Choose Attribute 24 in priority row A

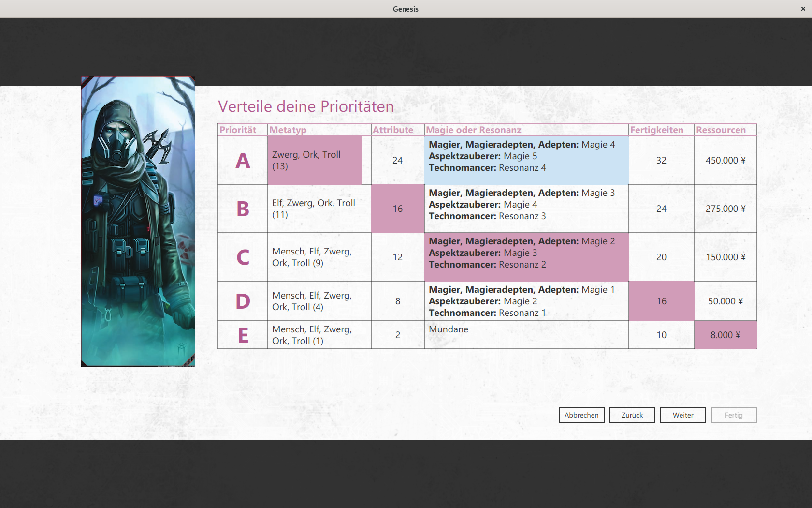click(x=397, y=160)
